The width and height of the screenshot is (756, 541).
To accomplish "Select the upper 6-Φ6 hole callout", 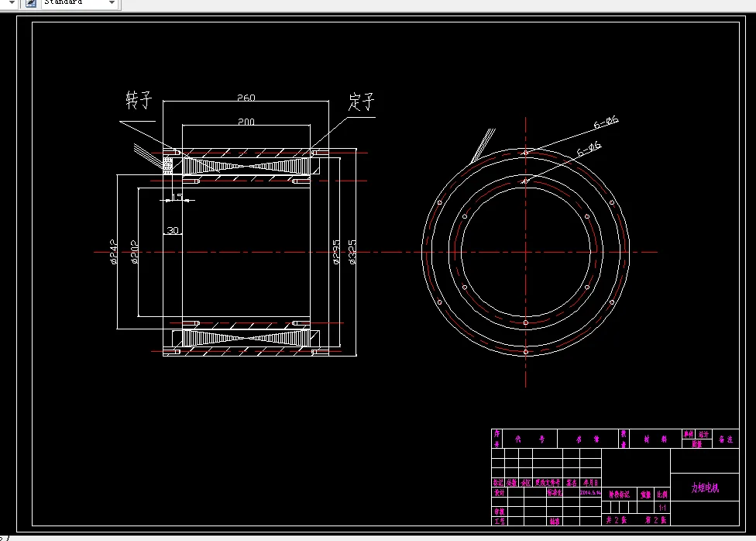I will tap(606, 122).
